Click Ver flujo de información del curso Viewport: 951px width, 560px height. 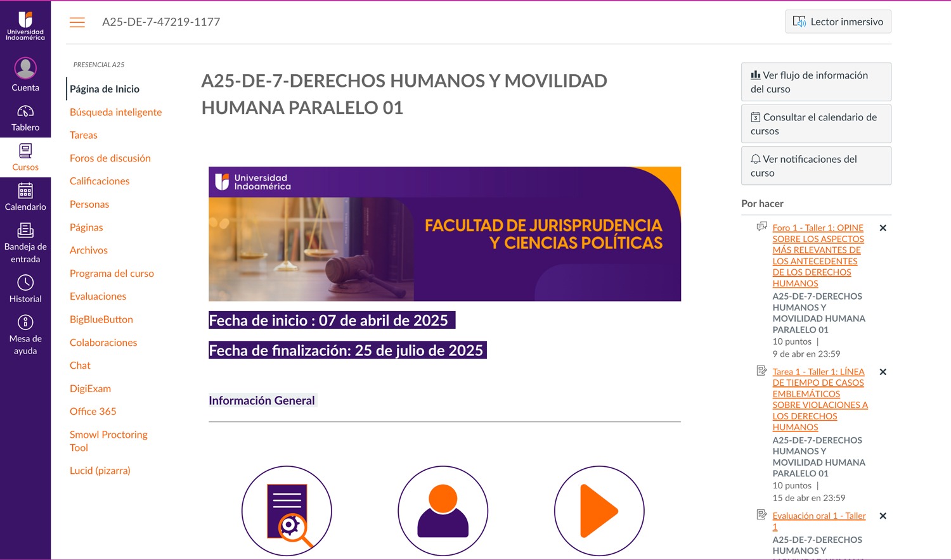tap(815, 82)
